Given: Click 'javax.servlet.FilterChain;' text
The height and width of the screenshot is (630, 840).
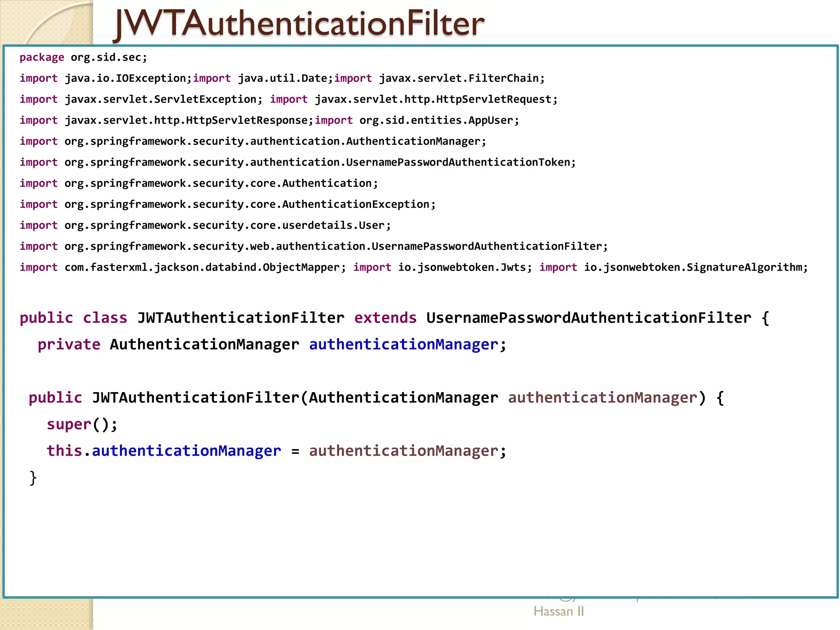Looking at the screenshot, I should tap(462, 78).
